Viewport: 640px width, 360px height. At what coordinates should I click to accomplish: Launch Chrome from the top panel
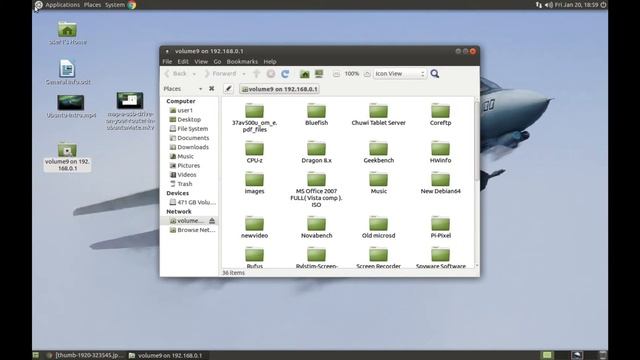pos(132,5)
